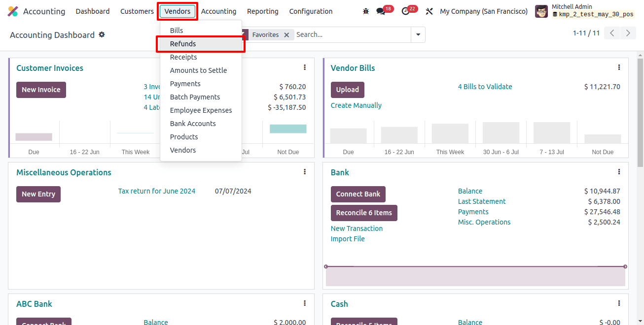Open the Misc. Operations link
The image size is (644, 325).
coord(484,222)
